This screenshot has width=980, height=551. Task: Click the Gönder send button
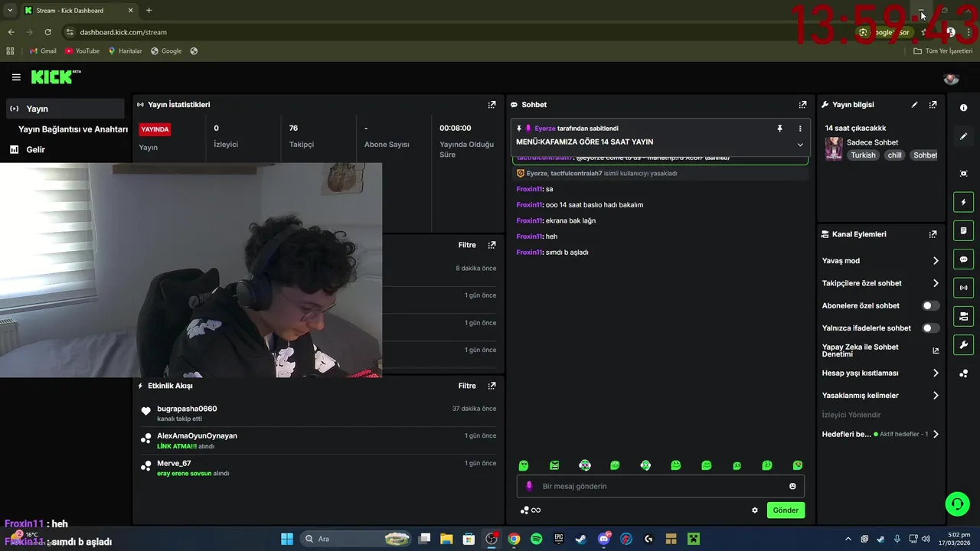coord(786,510)
